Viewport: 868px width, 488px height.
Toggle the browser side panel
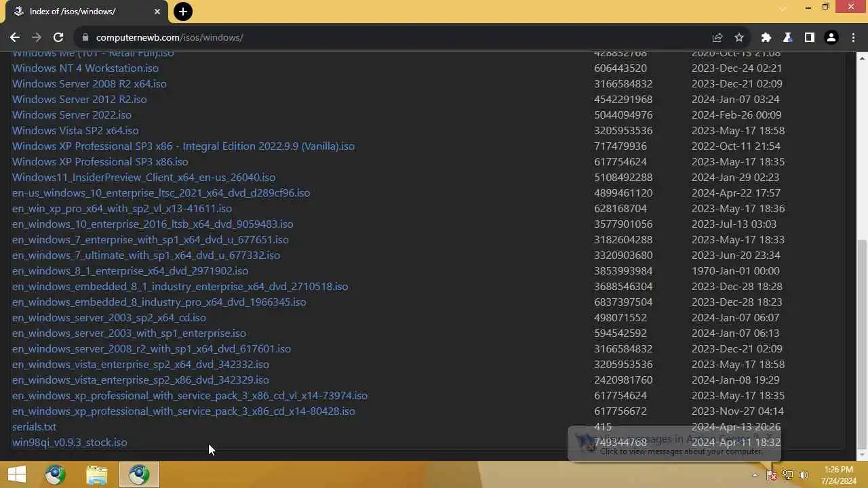click(809, 37)
